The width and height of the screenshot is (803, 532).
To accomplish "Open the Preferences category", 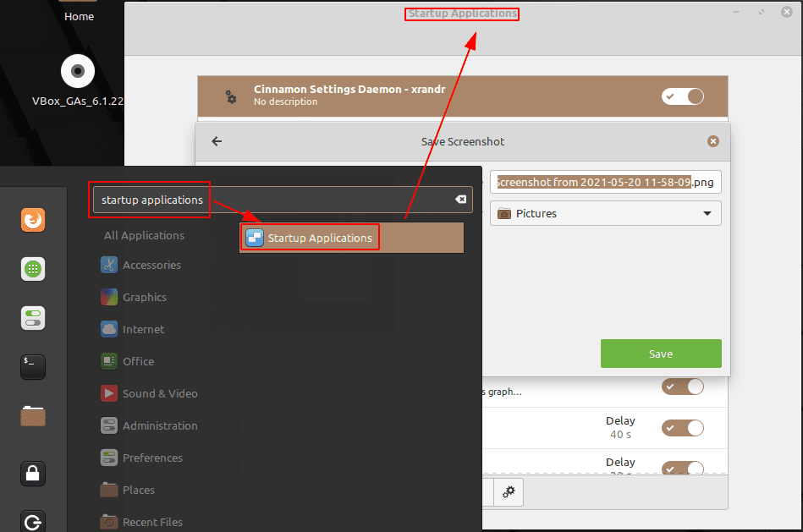I will (x=142, y=458).
